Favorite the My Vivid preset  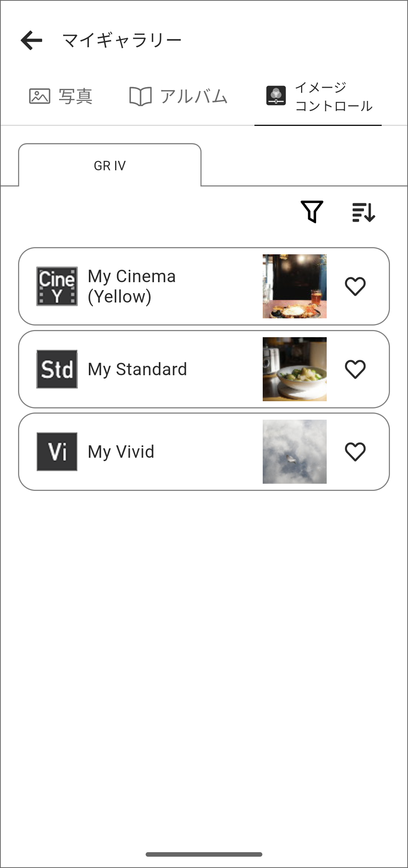pyautogui.click(x=355, y=452)
